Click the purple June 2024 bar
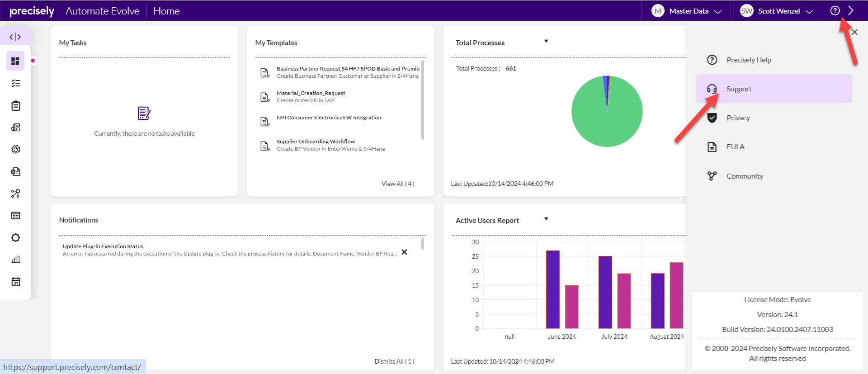Screen dimensions: 868x374 point(553,289)
